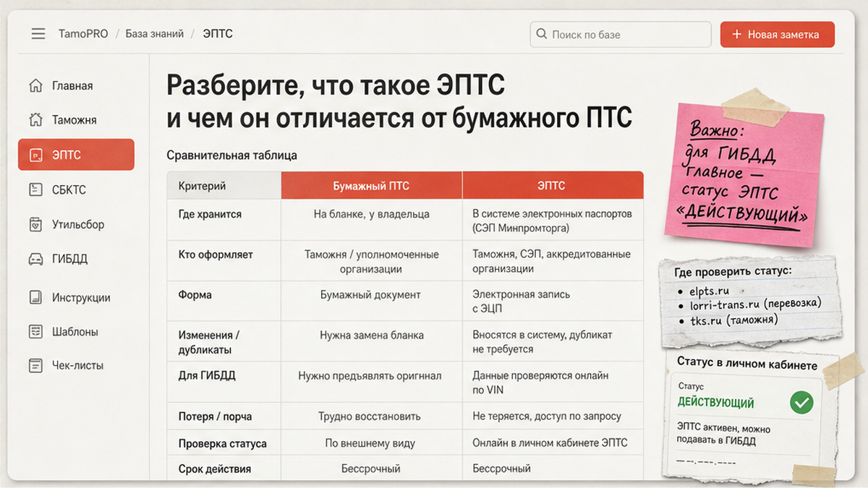The image size is (868, 488).
Task: Click the База знаний breadcrumb
Action: click(155, 34)
